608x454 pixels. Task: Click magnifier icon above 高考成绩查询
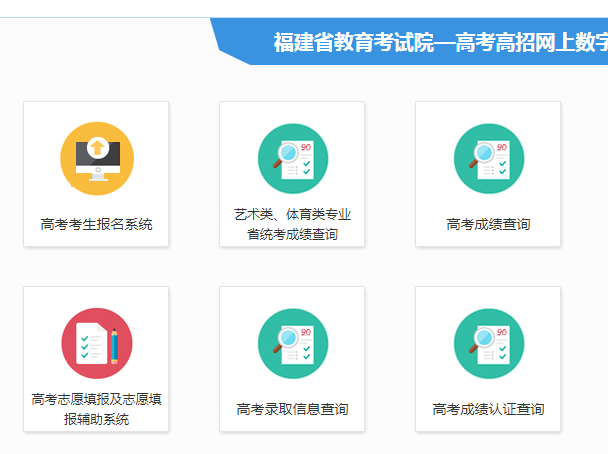[x=489, y=159]
